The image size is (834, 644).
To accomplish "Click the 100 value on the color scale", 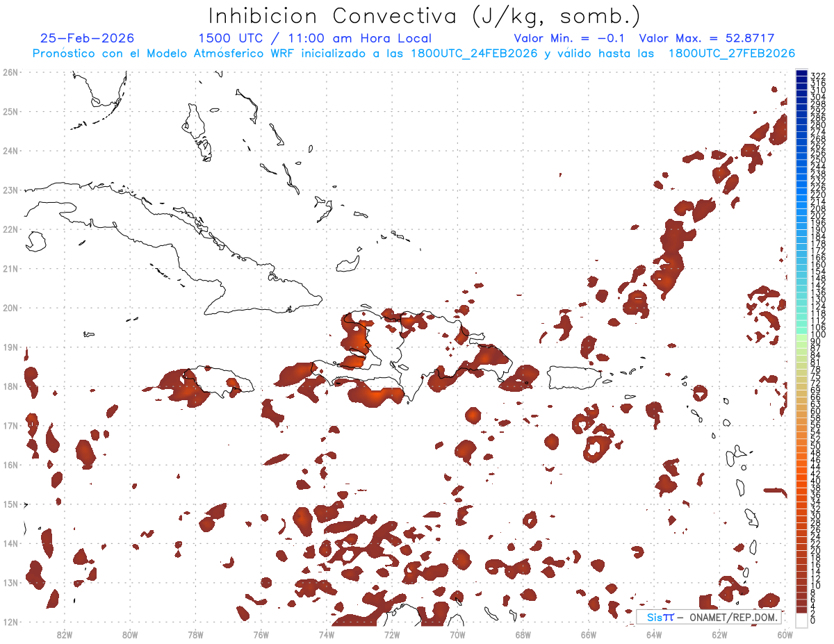I will coord(818,335).
